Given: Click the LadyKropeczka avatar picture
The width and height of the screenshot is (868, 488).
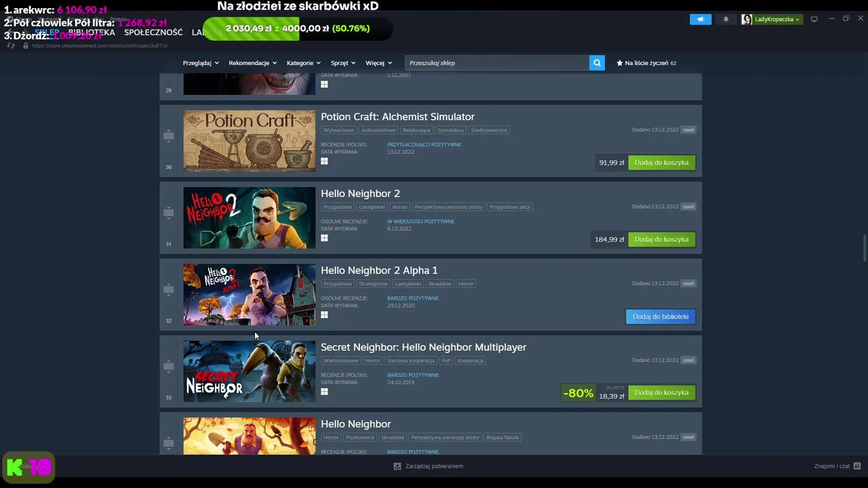Looking at the screenshot, I should pyautogui.click(x=747, y=19).
